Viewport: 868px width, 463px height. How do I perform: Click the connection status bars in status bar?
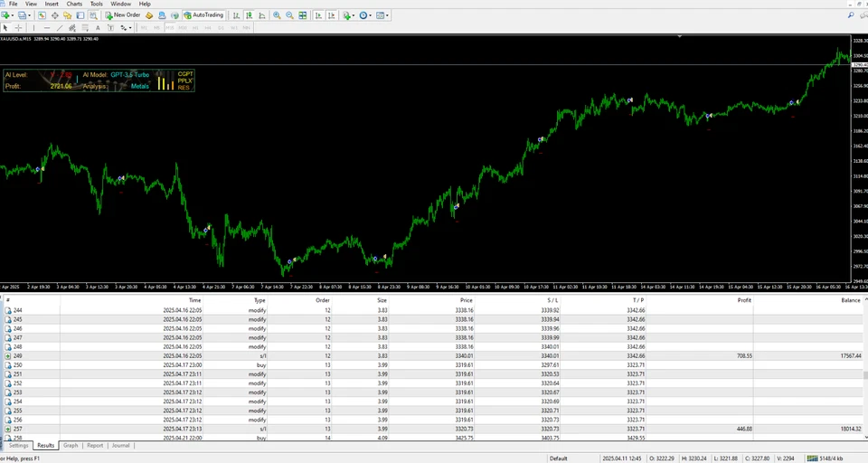tap(812, 458)
